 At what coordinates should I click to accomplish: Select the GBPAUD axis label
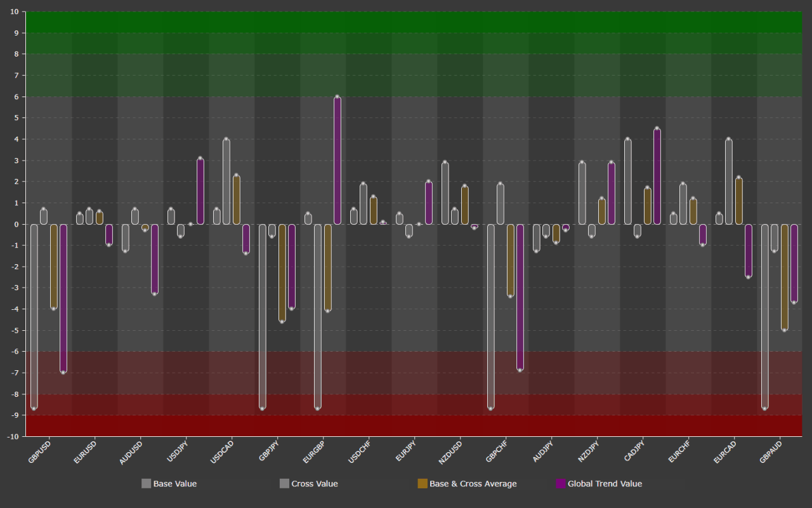[x=769, y=452]
